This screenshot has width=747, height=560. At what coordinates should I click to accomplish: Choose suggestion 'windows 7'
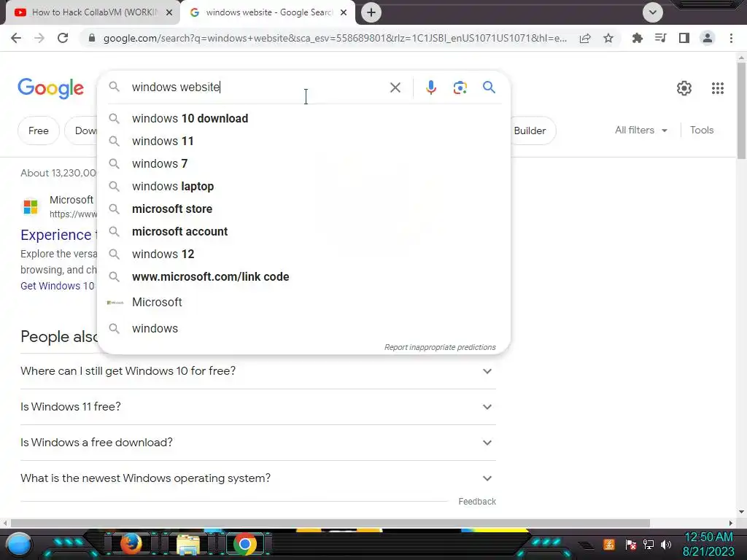[x=303, y=164]
